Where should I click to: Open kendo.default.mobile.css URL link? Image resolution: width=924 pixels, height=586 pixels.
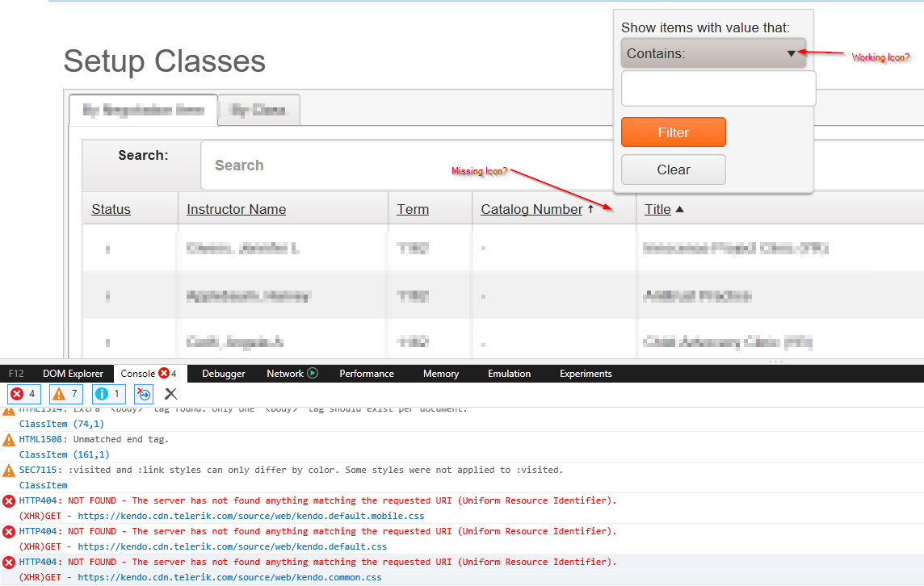(x=251, y=516)
